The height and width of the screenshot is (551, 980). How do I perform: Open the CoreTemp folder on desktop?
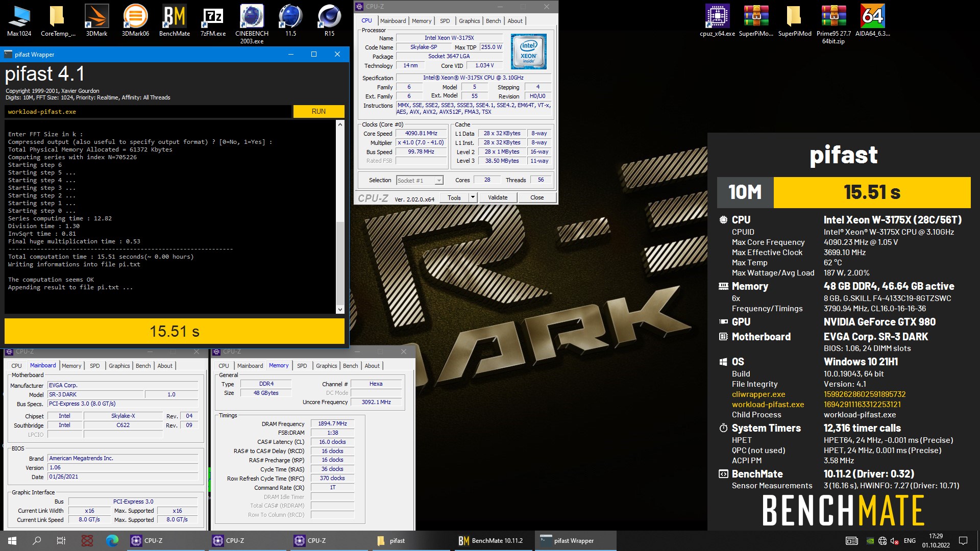(58, 21)
